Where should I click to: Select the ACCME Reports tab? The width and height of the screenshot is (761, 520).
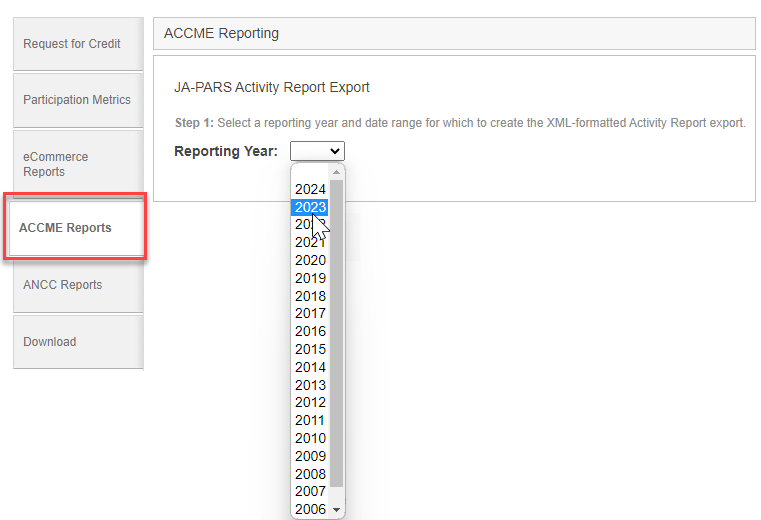point(76,228)
